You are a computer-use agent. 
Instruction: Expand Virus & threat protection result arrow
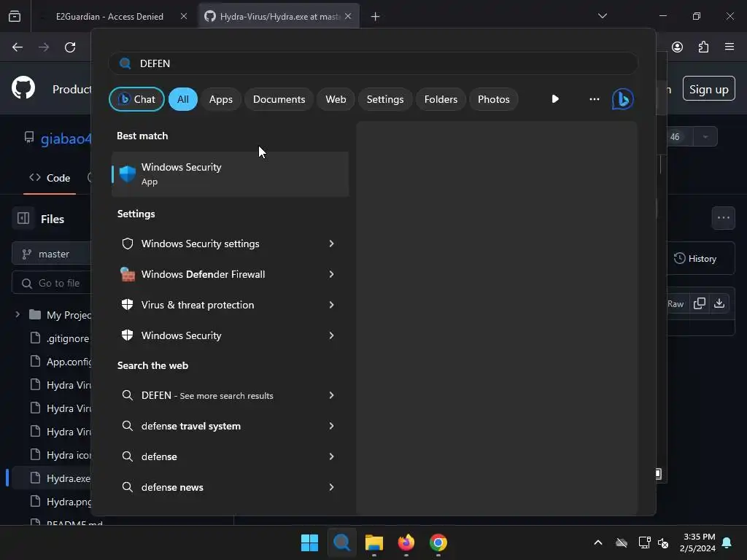point(331,305)
